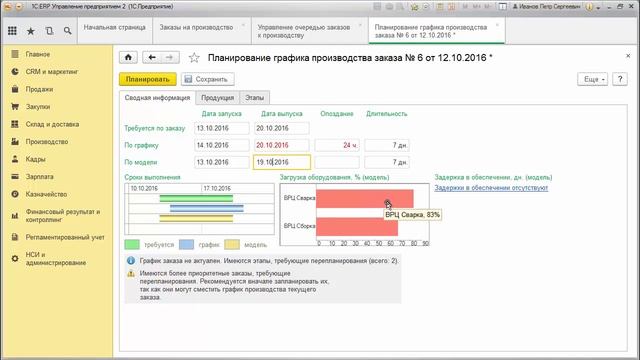Click the Зарплата card icon

(x=15, y=177)
